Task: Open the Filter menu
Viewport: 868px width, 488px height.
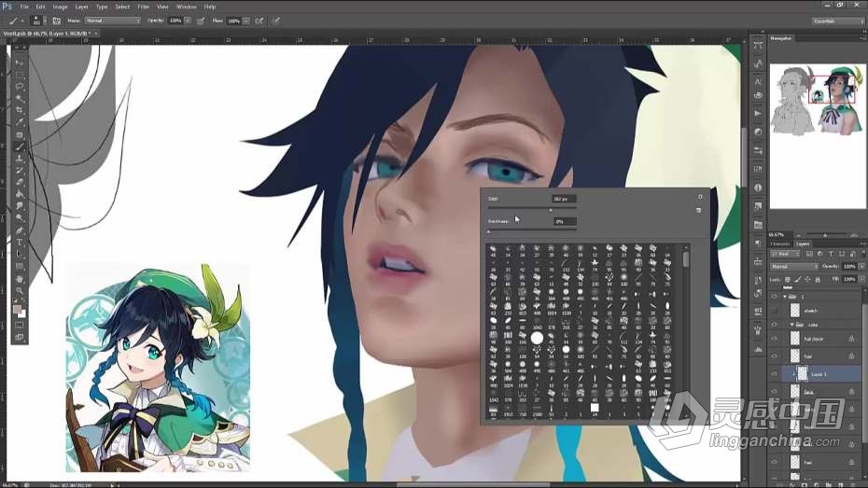Action: (144, 7)
